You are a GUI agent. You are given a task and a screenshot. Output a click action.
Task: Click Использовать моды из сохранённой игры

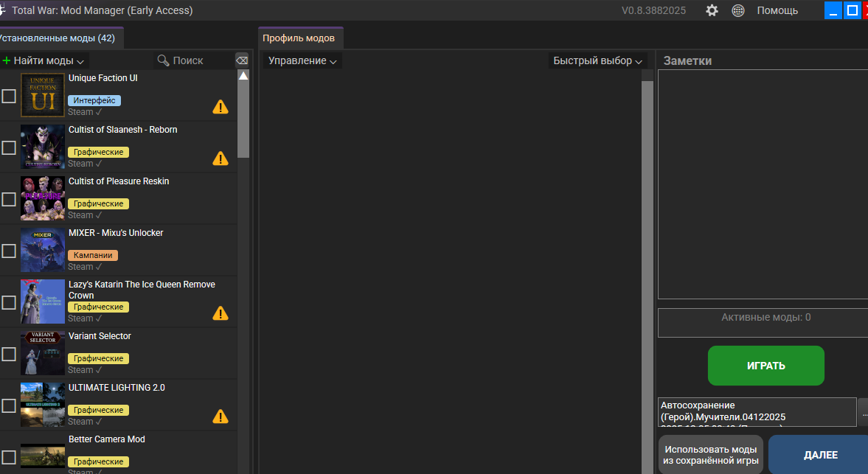tap(711, 455)
